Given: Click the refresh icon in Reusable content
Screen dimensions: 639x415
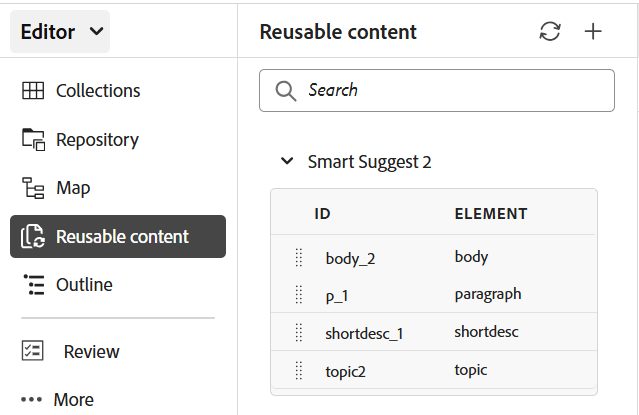Looking at the screenshot, I should tap(550, 31).
